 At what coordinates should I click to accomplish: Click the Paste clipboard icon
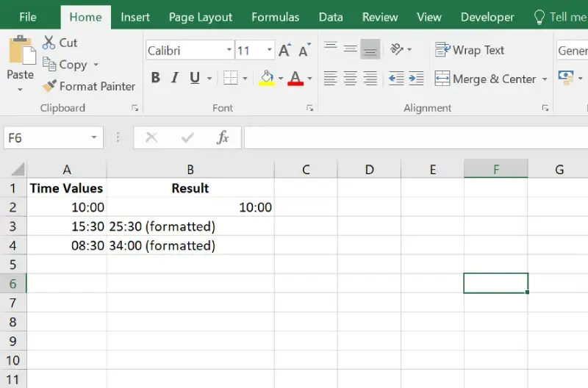tap(21, 50)
